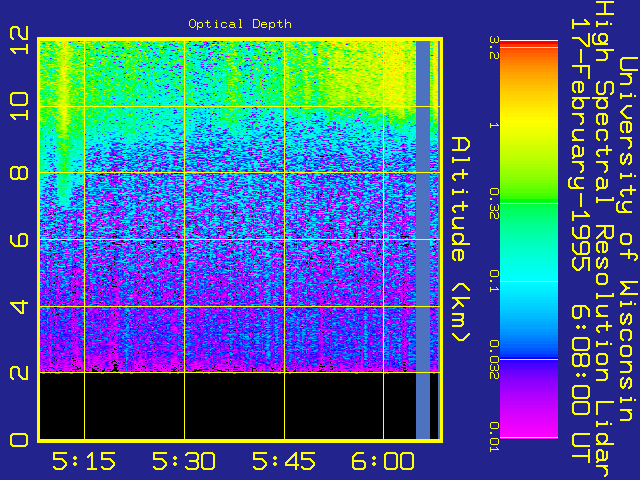
Task: Click the yellow band of the colorbar
Action: click(x=529, y=122)
